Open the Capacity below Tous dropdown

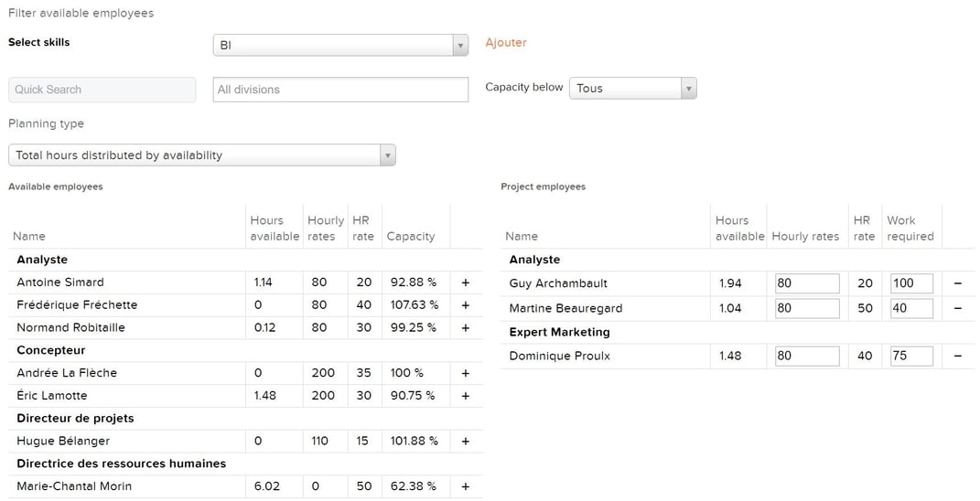click(x=632, y=88)
